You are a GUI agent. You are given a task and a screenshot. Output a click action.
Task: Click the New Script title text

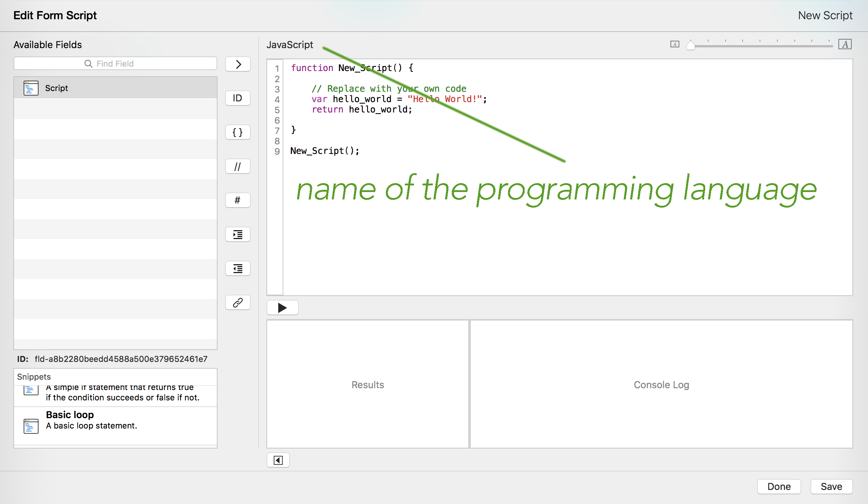825,16
